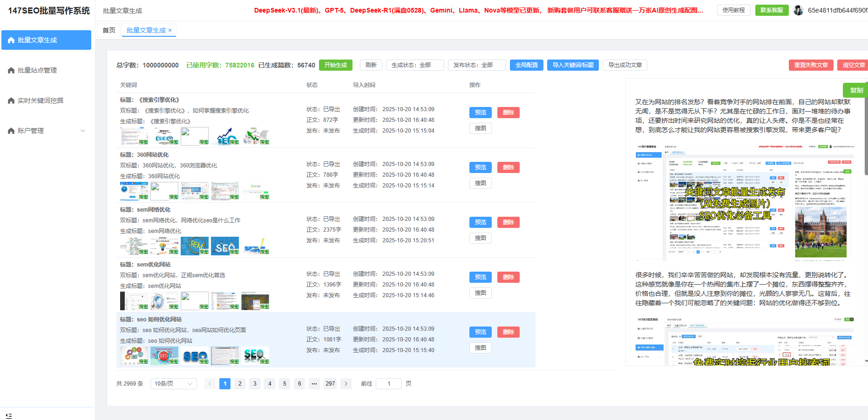Screen dimensions: 868x420
Task: Click the ellipsis to jump more pages
Action: (314, 384)
